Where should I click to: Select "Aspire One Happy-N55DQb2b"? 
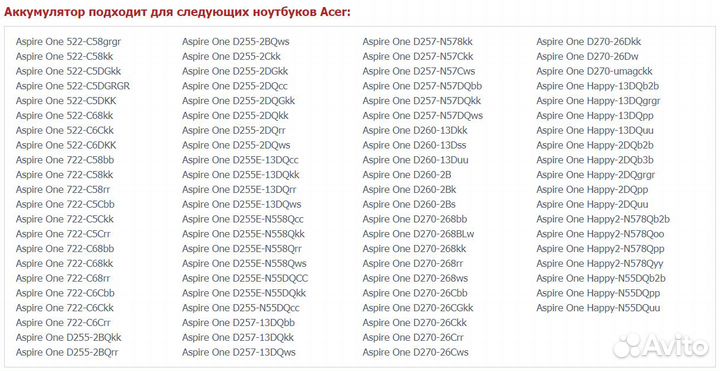coord(601,278)
